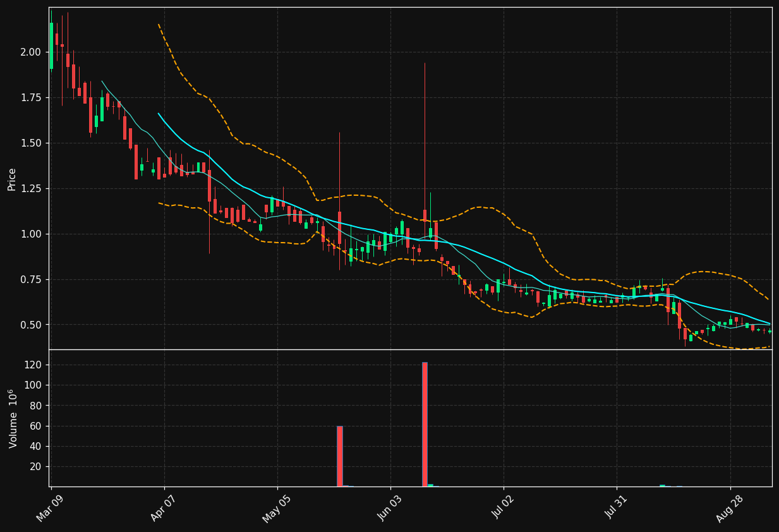The image size is (779, 532).
Task: Click the 1.00 price axis label
Action: point(31,234)
